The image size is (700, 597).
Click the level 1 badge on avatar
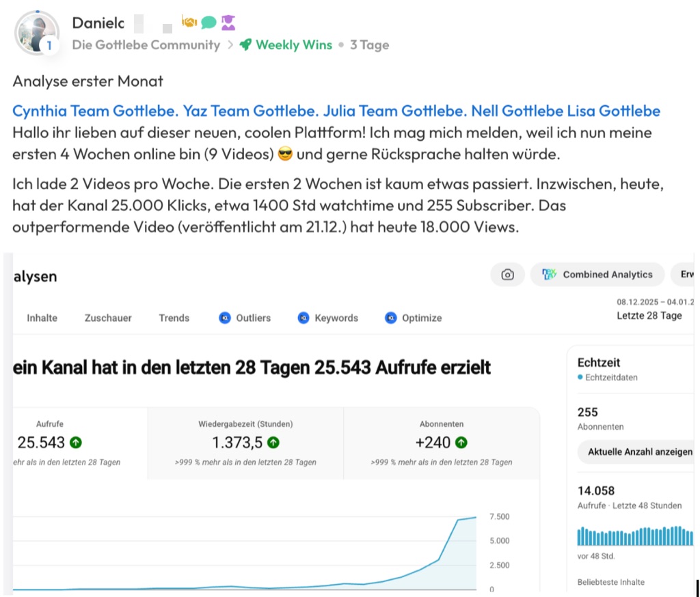[x=49, y=46]
